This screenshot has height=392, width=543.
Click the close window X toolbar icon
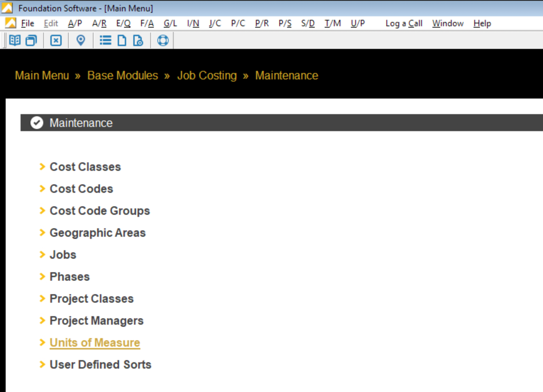click(56, 40)
